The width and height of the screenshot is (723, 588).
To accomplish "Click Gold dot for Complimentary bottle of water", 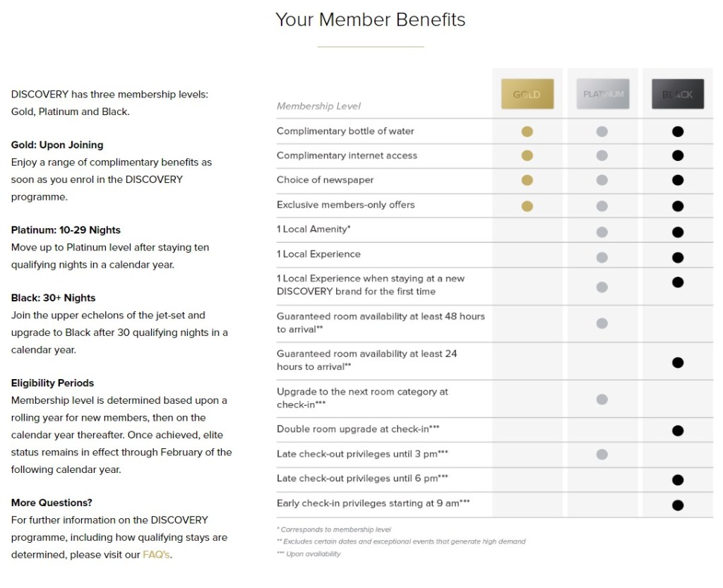I will [527, 131].
